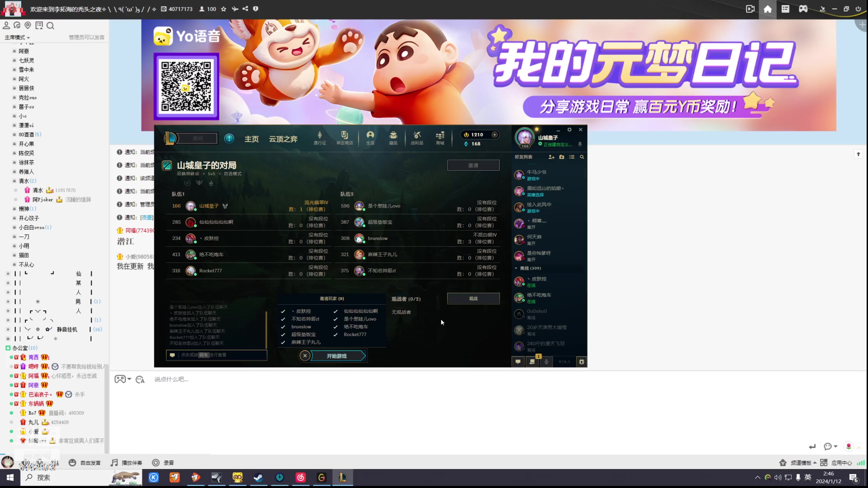
Task: Click the voice microphone icon in client
Action: [x=546, y=362]
